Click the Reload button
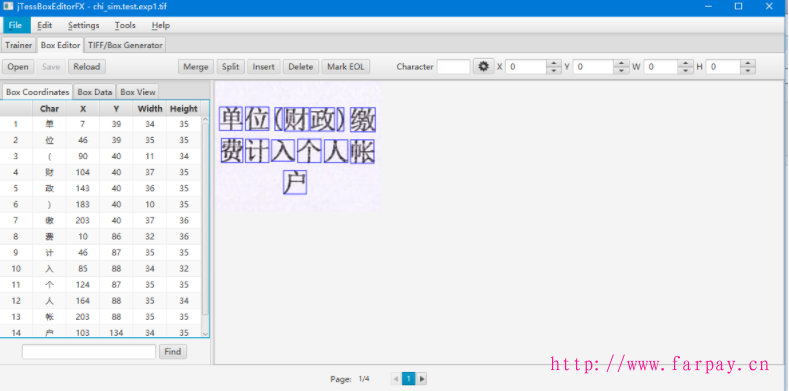Viewport: 789px width, 391px height. 87,66
